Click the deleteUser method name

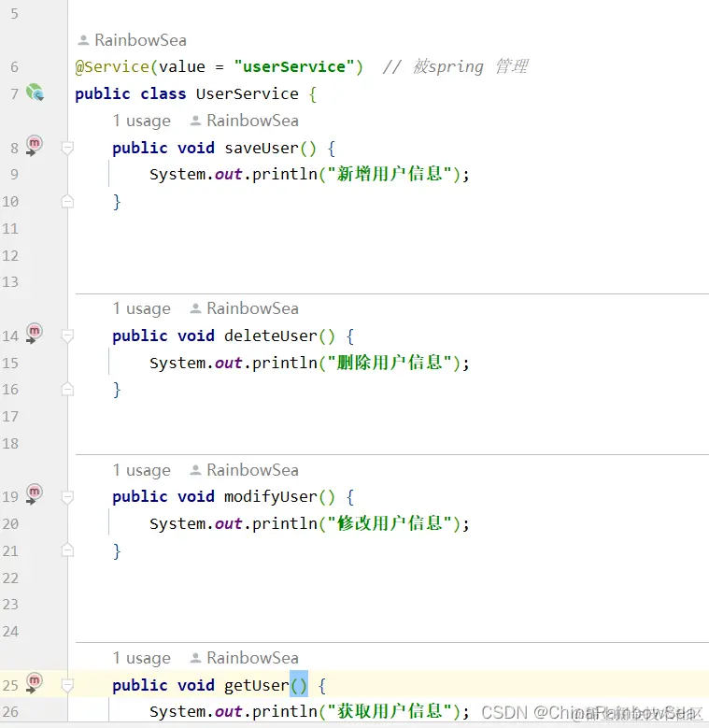271,336
